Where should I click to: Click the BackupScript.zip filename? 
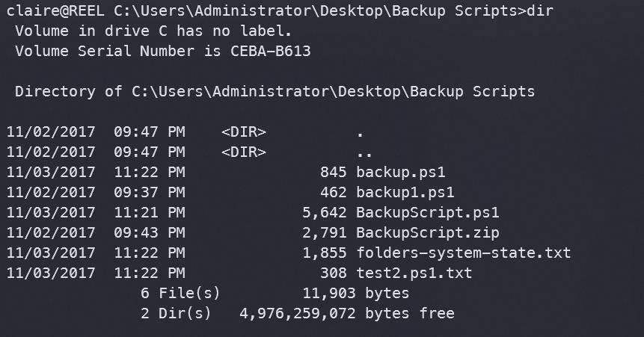428,232
